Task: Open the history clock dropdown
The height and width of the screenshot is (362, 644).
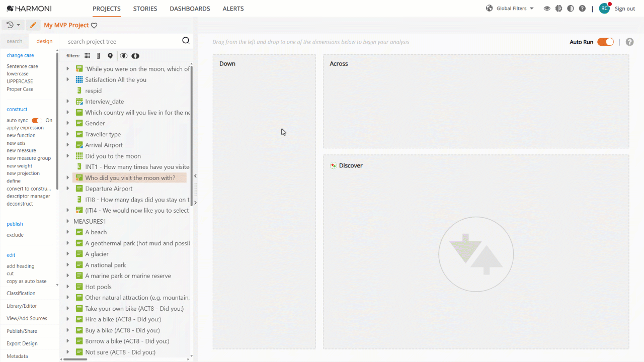Action: pos(13,25)
